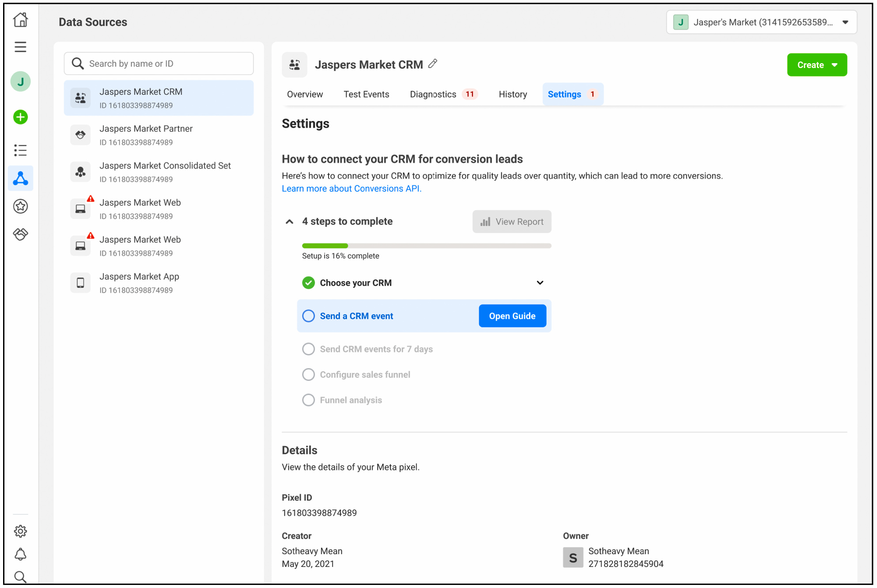Click the owner ID 271828182845904
This screenshot has height=588, width=877.
pos(626,564)
